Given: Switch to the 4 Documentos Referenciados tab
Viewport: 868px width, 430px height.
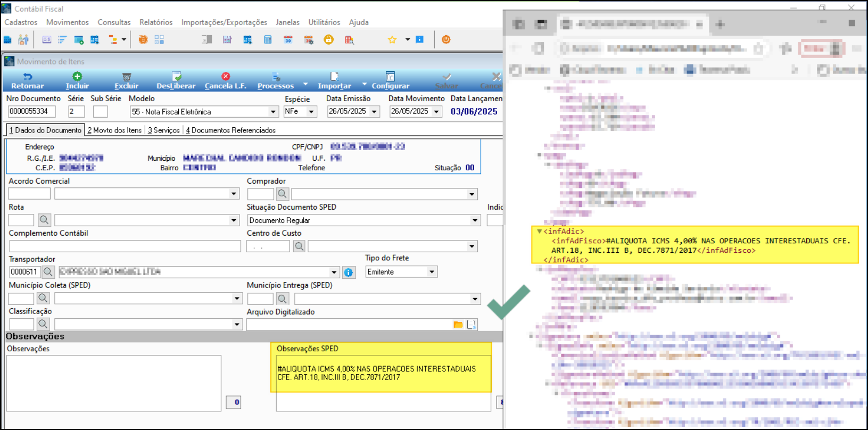Looking at the screenshot, I should tap(230, 130).
